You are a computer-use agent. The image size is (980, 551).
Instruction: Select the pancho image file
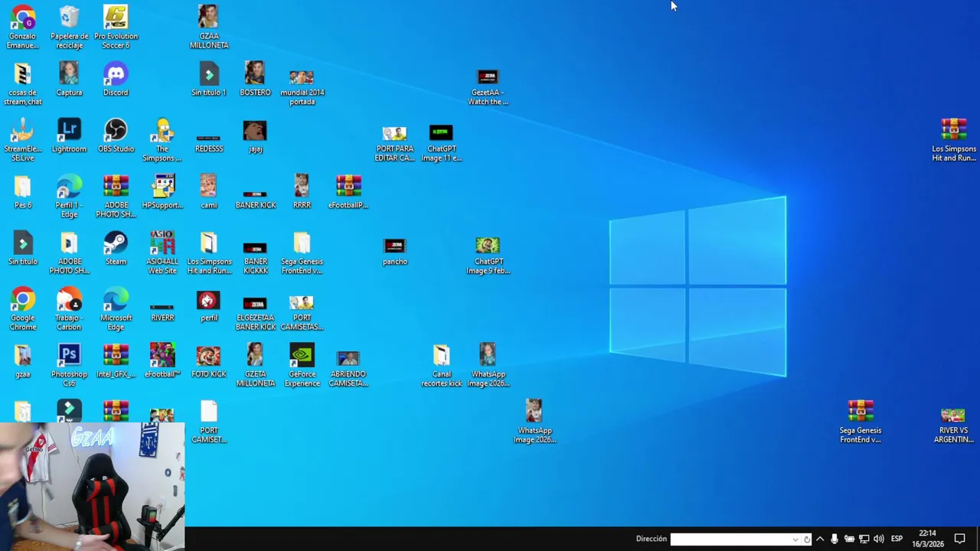coord(394,251)
